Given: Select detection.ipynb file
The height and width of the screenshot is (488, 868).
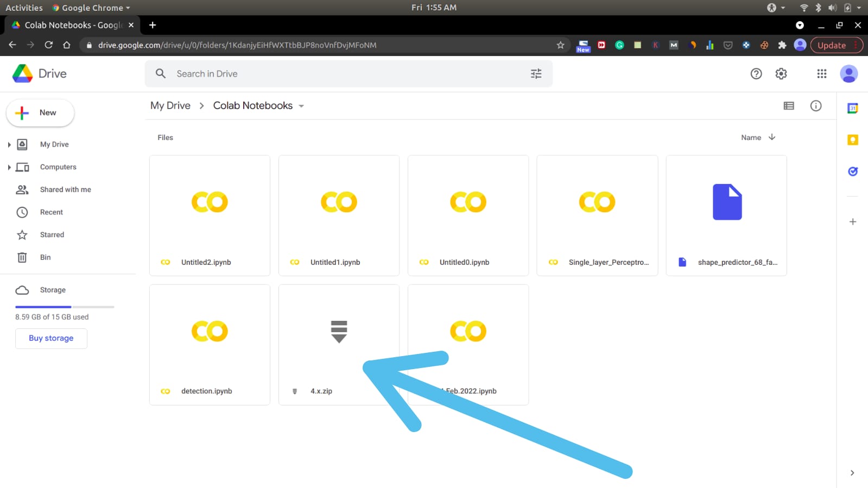Looking at the screenshot, I should point(210,345).
